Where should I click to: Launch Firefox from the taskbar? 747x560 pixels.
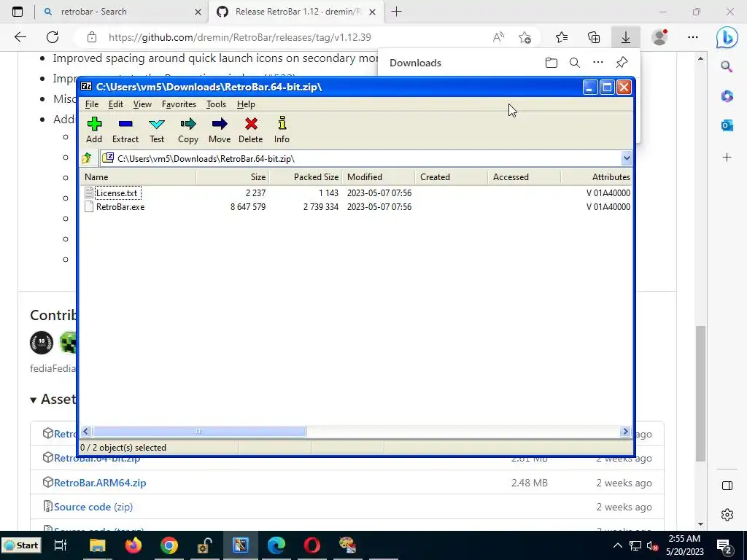133,545
